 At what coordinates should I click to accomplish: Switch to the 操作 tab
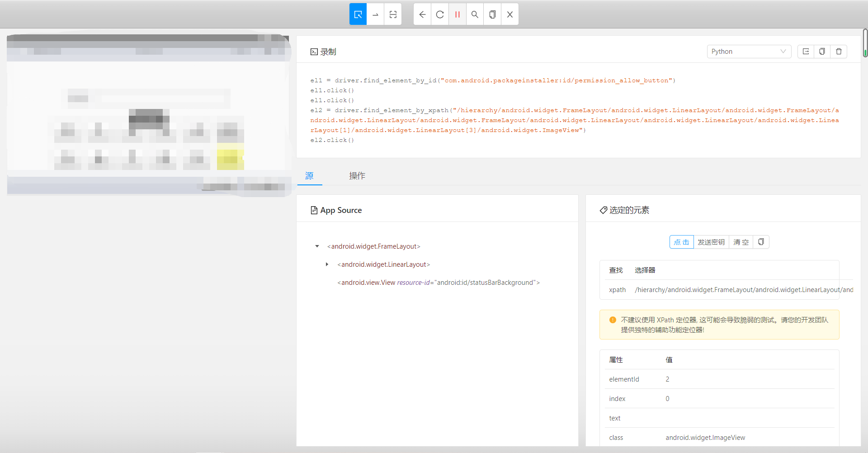357,176
